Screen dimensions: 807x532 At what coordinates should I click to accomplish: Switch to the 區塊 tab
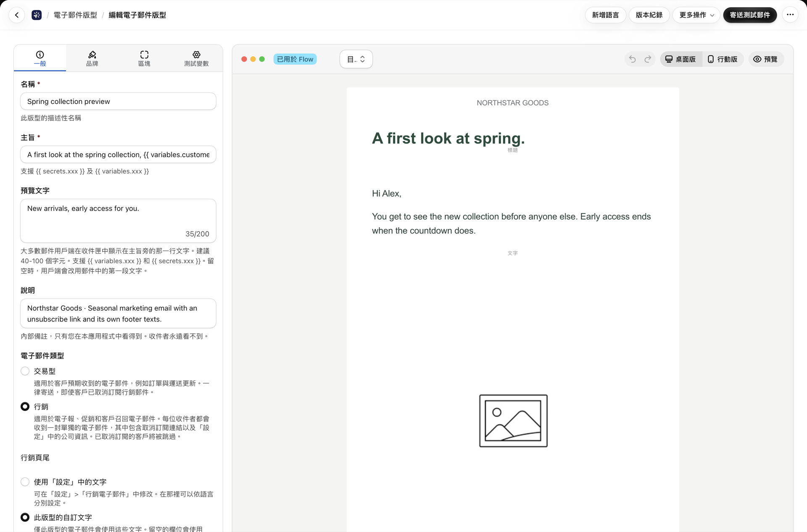point(144,58)
